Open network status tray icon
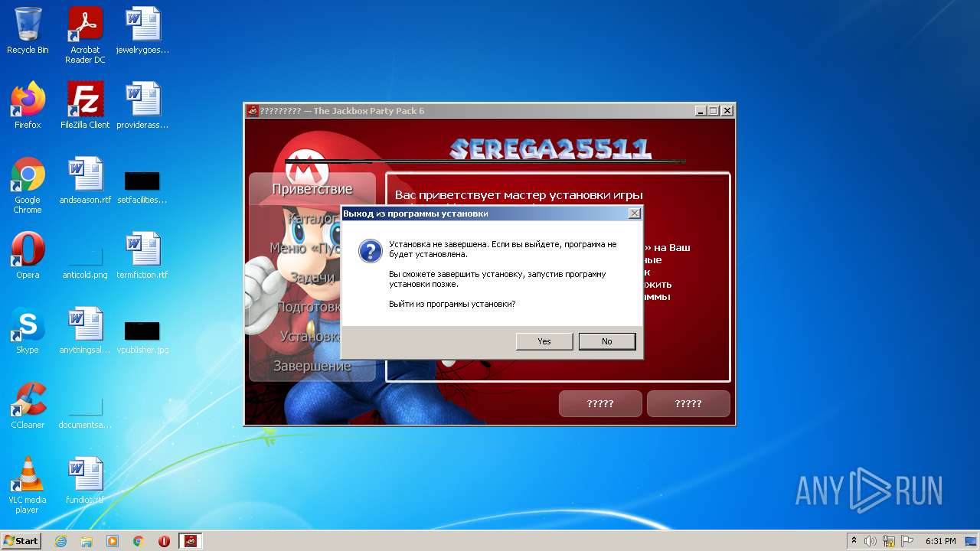 [x=889, y=541]
